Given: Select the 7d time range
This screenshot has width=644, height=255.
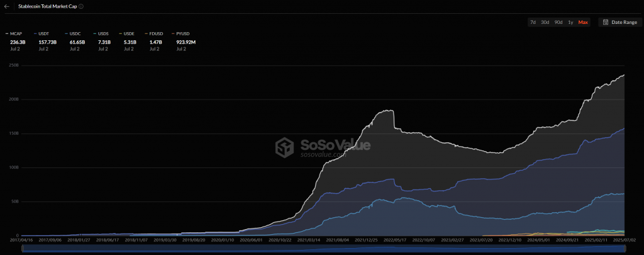Looking at the screenshot, I should tap(533, 22).
